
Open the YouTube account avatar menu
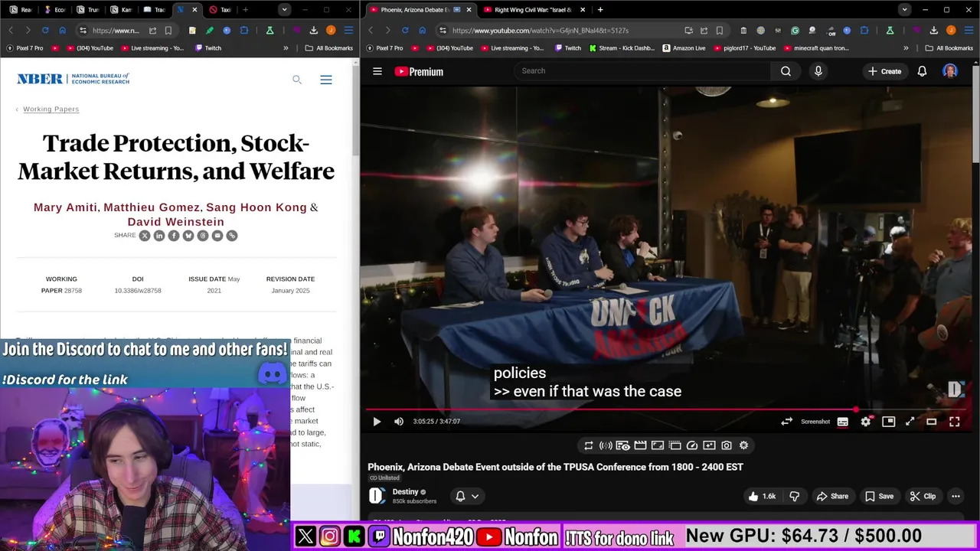[951, 71]
